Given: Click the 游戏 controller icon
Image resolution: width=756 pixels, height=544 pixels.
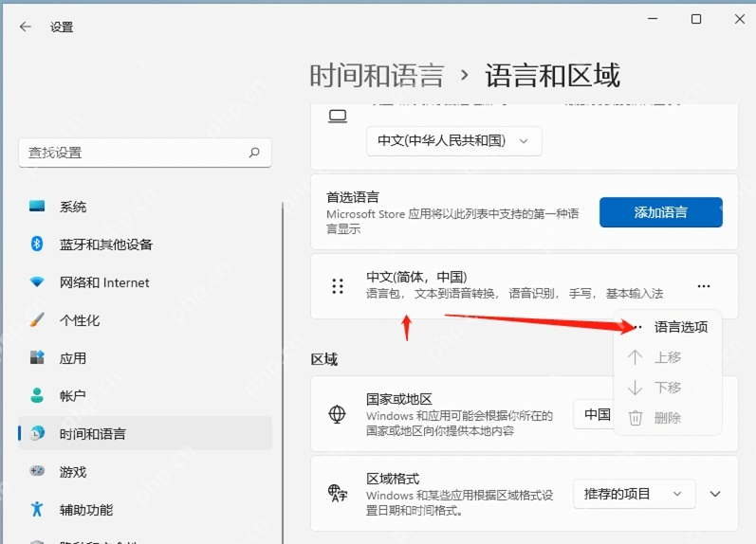Looking at the screenshot, I should (x=37, y=471).
